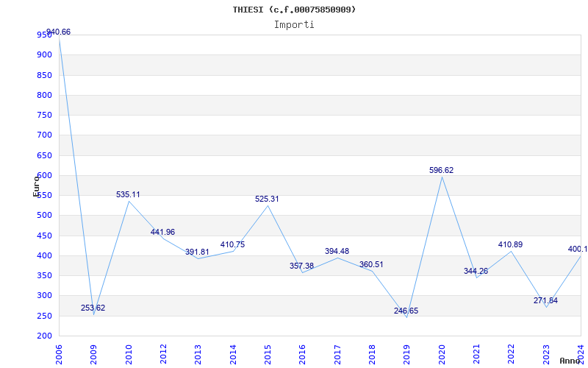Image resolution: width=588 pixels, height=368 pixels.
Task: Click the 300 y-axis tick label
Action: coord(44,296)
